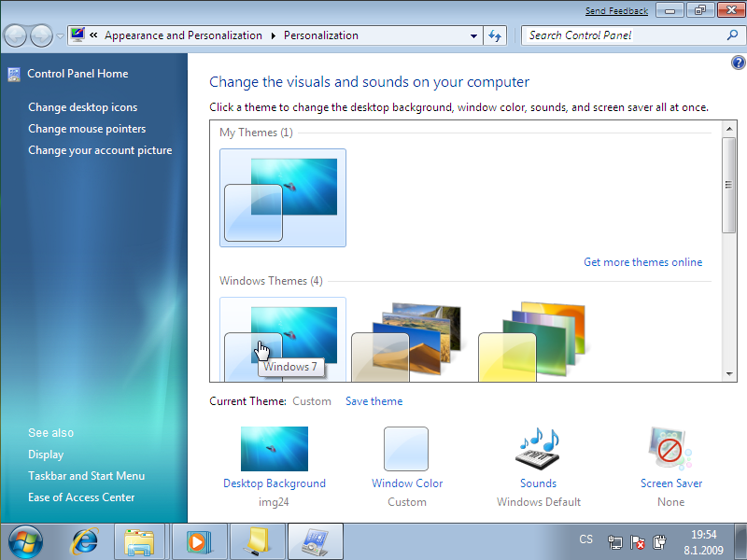Image resolution: width=747 pixels, height=560 pixels.
Task: Open Change mouse pointers
Action: click(87, 129)
